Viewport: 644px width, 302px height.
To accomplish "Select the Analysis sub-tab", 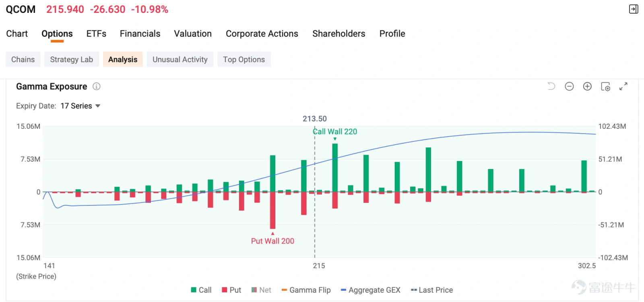I will (123, 59).
